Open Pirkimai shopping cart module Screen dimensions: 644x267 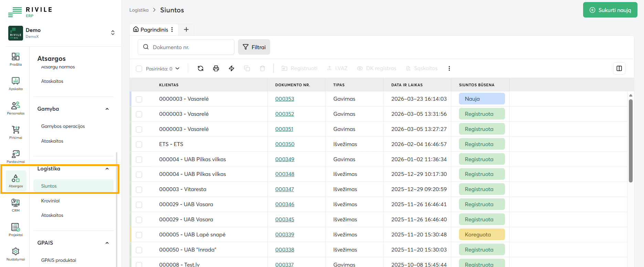click(16, 132)
